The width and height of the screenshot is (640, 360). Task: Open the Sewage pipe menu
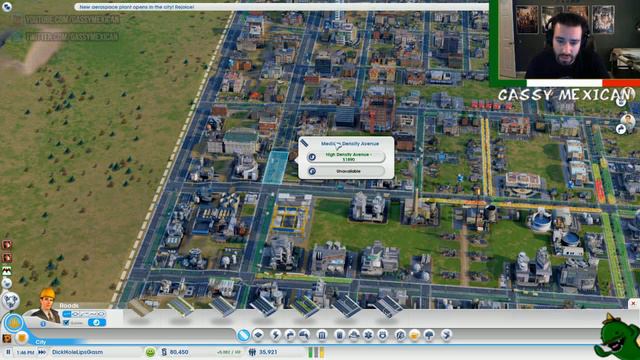coord(304,335)
